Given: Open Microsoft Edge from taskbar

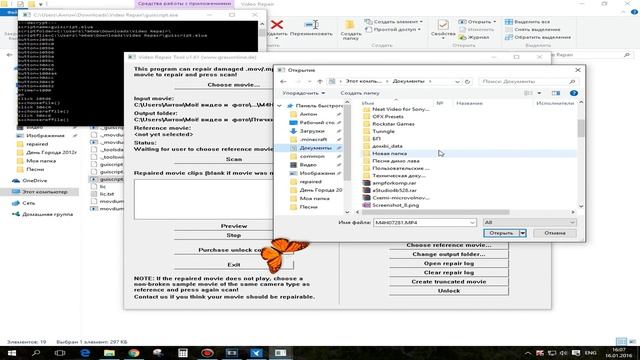Looking at the screenshot, I should coord(85,353).
